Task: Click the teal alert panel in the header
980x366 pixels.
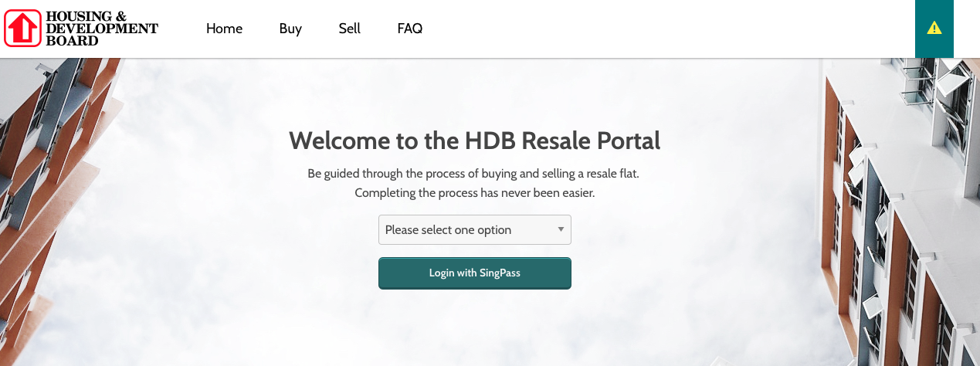Action: pyautogui.click(x=934, y=29)
